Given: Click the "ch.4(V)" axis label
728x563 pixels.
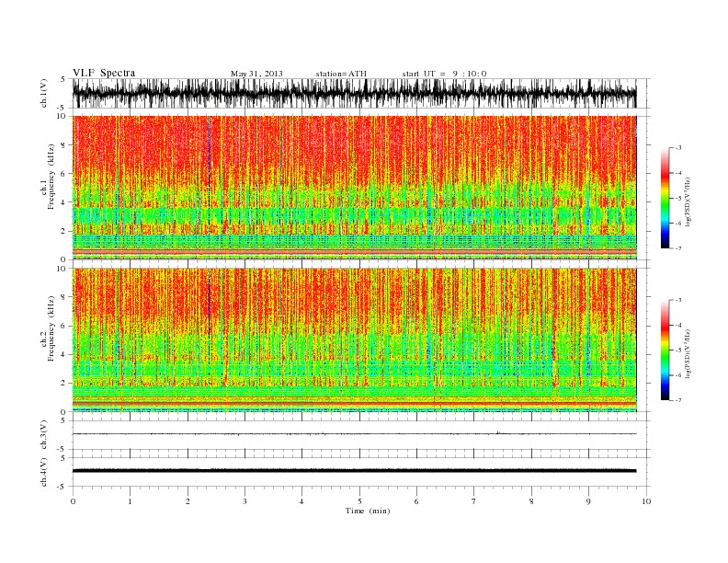Looking at the screenshot, I should 44,472.
